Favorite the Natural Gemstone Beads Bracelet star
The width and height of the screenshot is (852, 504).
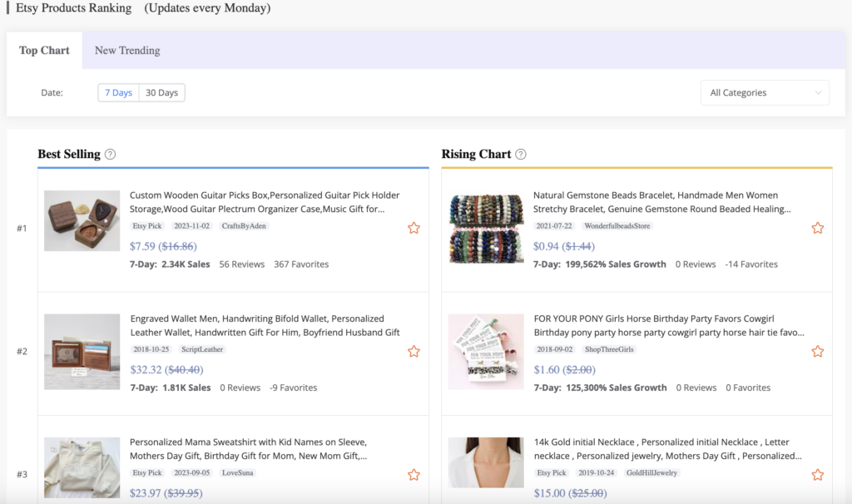click(x=817, y=228)
